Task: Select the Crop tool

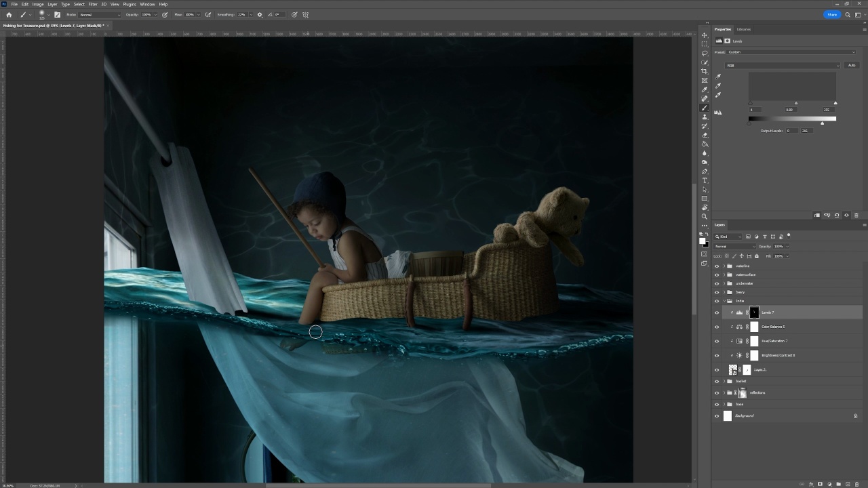Action: pyautogui.click(x=705, y=71)
